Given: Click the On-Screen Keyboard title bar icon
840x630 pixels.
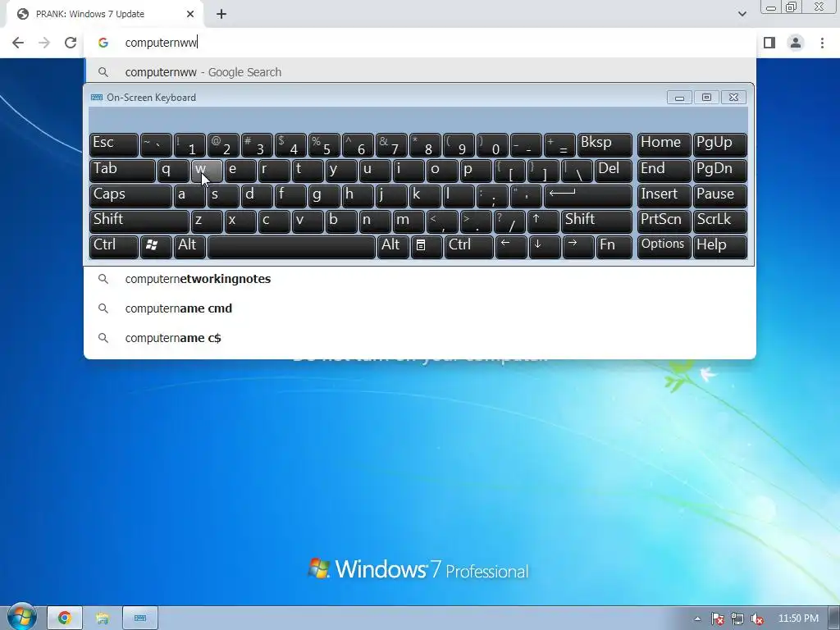Looking at the screenshot, I should coord(97,98).
